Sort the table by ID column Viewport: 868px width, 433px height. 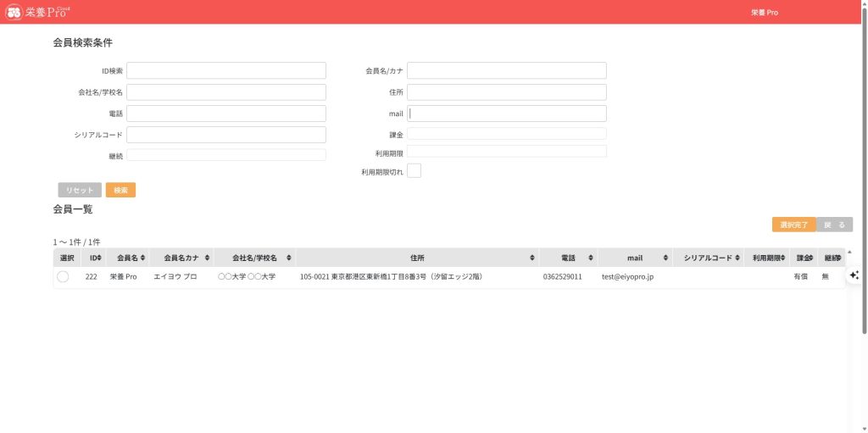click(95, 258)
